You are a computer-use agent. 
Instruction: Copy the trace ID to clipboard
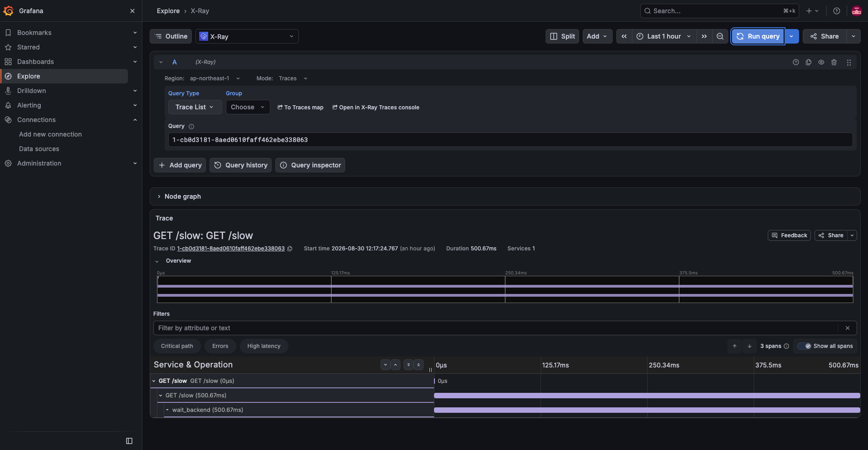point(290,249)
